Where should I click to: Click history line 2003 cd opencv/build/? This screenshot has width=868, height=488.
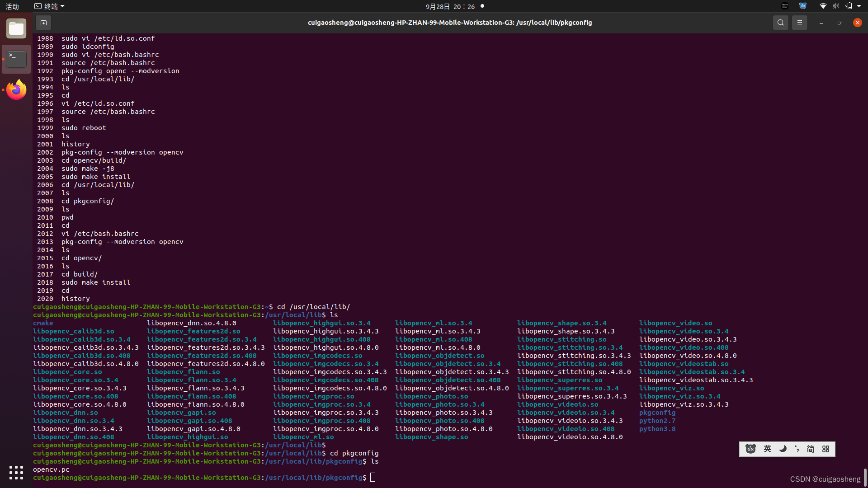(82, 160)
